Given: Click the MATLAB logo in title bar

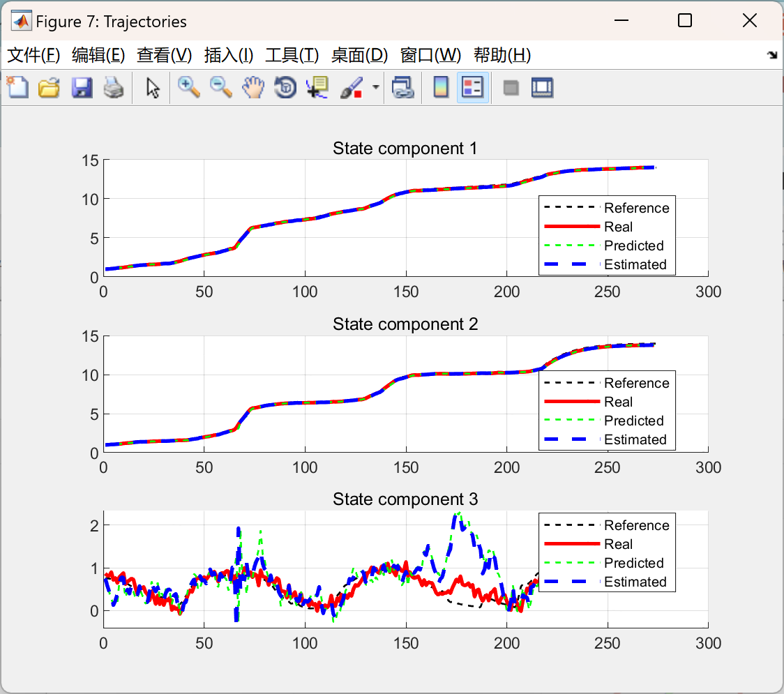Looking at the screenshot, I should tap(21, 21).
